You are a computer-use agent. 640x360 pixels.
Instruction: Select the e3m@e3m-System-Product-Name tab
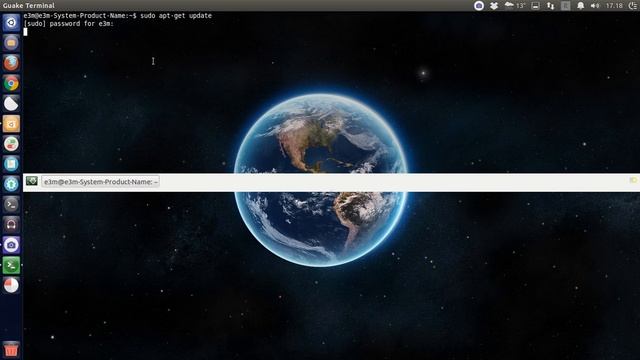click(100, 182)
